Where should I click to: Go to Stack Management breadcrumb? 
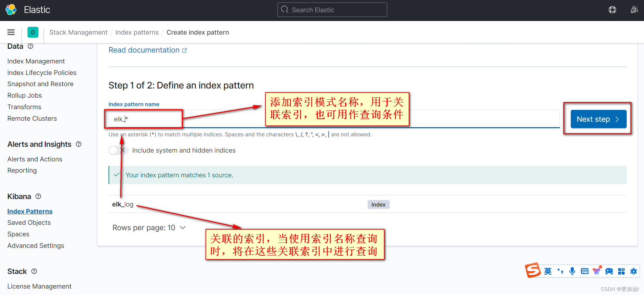pos(78,32)
